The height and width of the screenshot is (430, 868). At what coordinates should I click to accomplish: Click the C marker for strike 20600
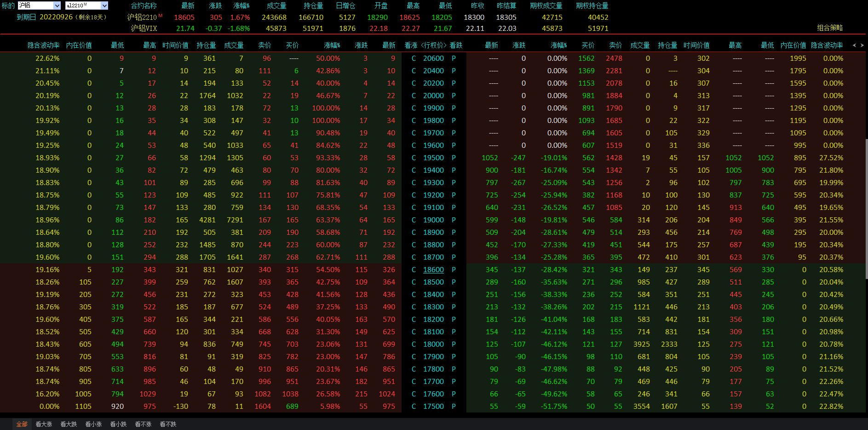point(414,58)
